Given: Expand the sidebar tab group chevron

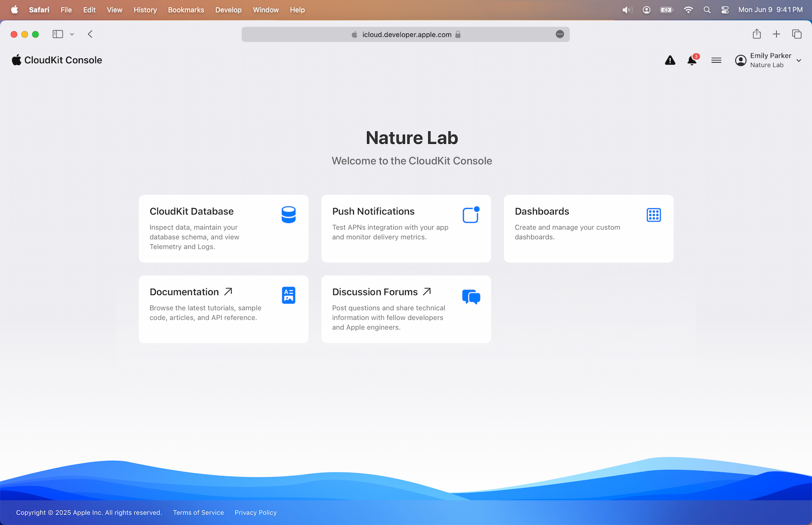Looking at the screenshot, I should (x=72, y=34).
